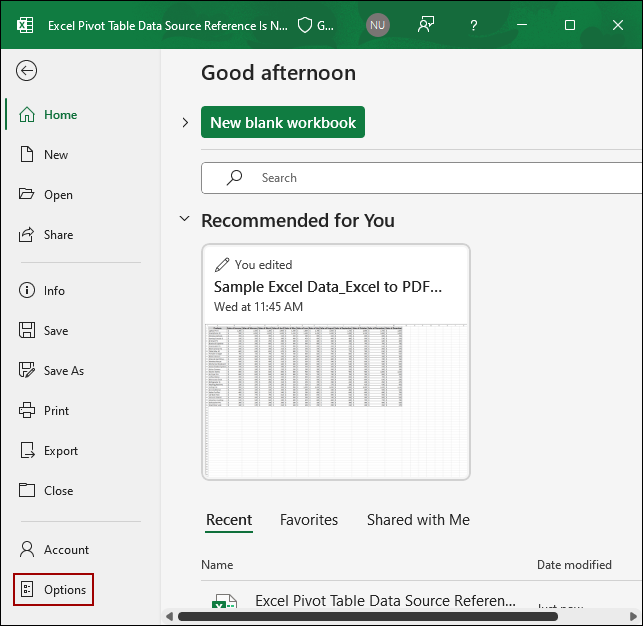643x626 pixels.
Task: Select the Recent tab
Action: click(229, 520)
